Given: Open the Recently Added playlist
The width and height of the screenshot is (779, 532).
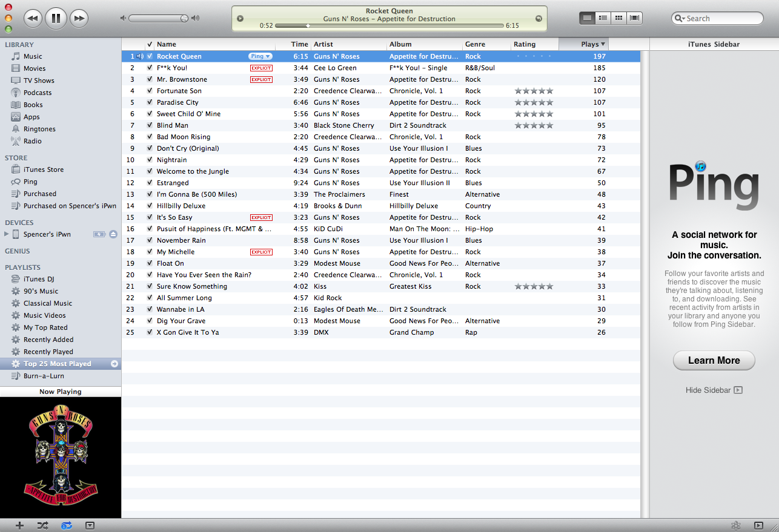Looking at the screenshot, I should coord(48,340).
